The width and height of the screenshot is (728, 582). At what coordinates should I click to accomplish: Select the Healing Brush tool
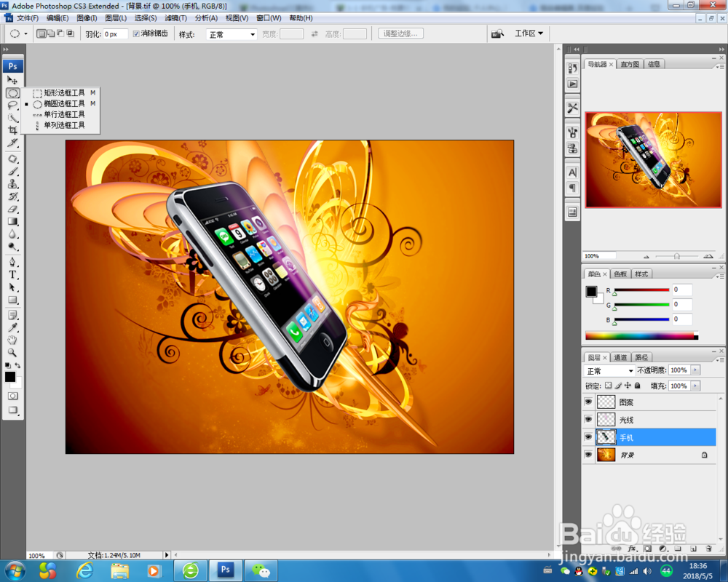point(12,159)
